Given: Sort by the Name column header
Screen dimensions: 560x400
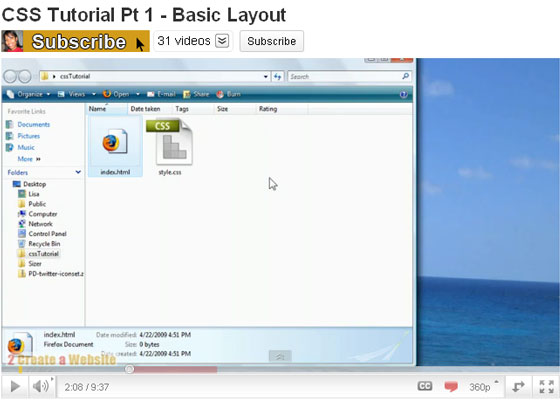Looking at the screenshot, I should [106, 109].
